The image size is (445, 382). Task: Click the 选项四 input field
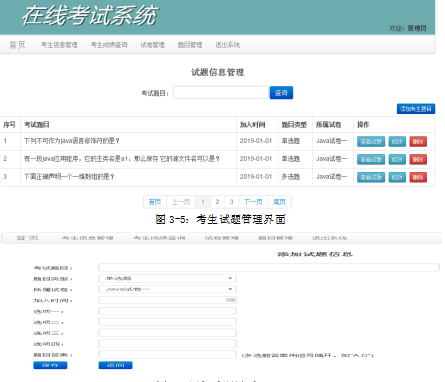pyautogui.click(x=167, y=344)
